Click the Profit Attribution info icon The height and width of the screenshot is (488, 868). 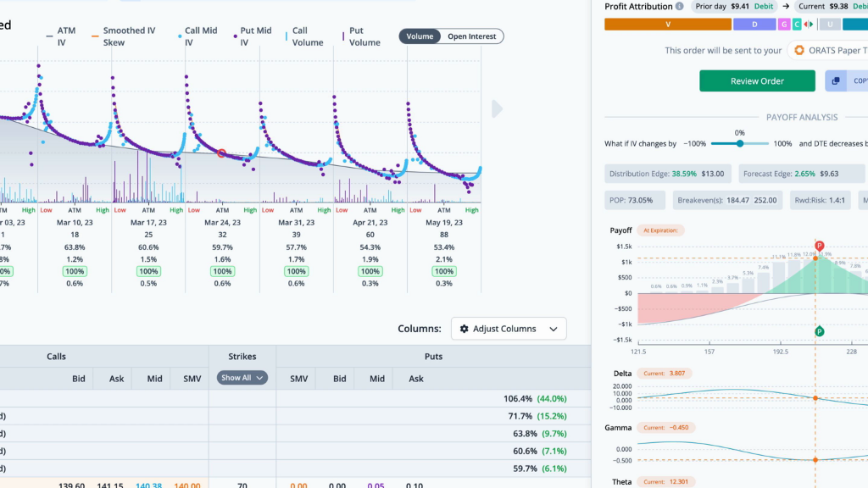[679, 7]
